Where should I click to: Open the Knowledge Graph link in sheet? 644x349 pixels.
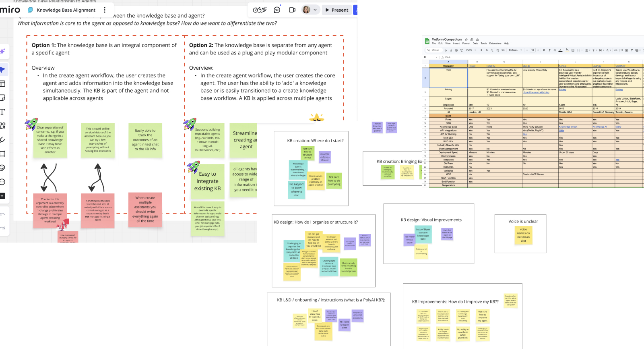(568, 127)
